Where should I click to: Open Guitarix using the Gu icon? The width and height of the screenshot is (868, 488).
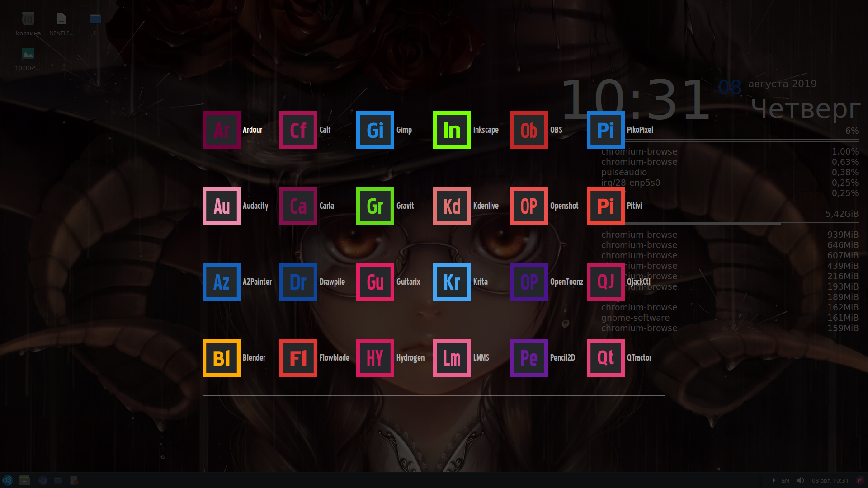point(375,282)
